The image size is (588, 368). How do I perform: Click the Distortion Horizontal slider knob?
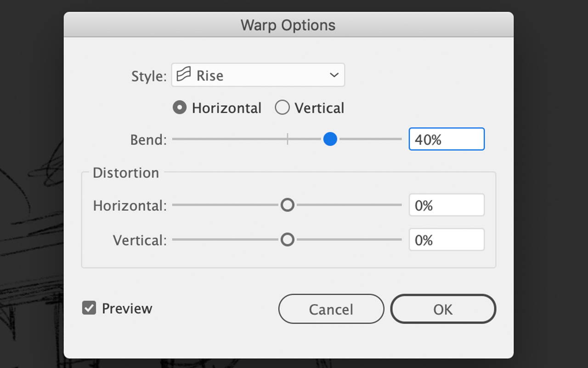[288, 205]
